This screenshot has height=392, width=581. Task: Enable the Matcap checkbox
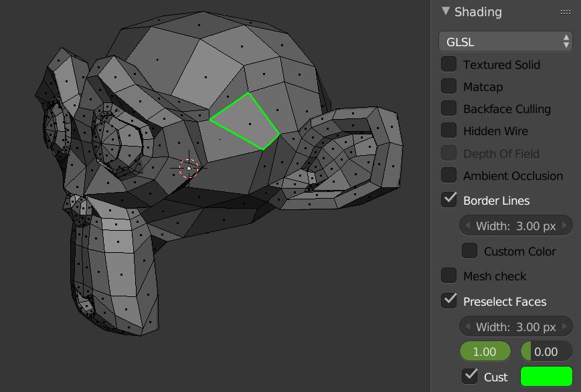[448, 86]
